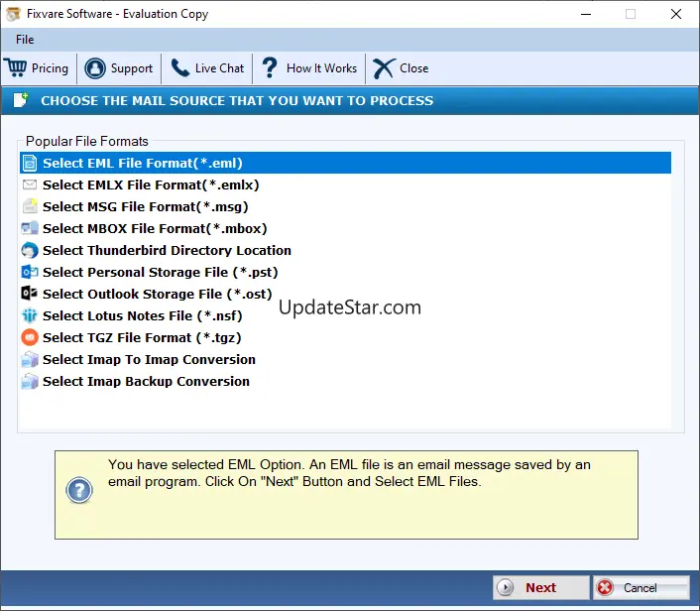Choose Select Lotus Notes File (*.nsf)
The width and height of the screenshot is (700, 611).
click(x=345, y=316)
